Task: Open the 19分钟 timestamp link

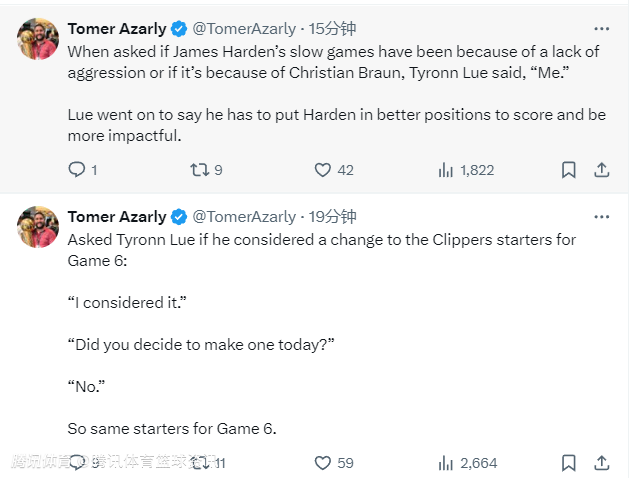Action: (332, 216)
